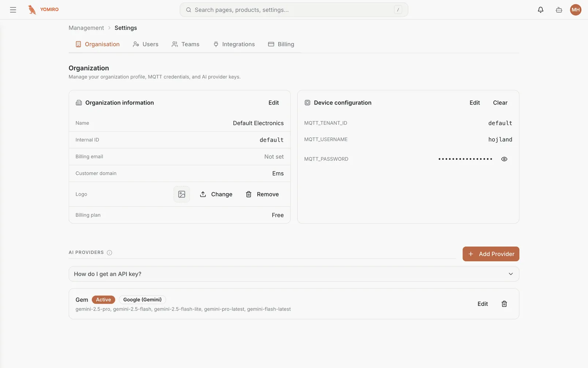
Task: Click the search magnifier icon
Action: coord(189,10)
